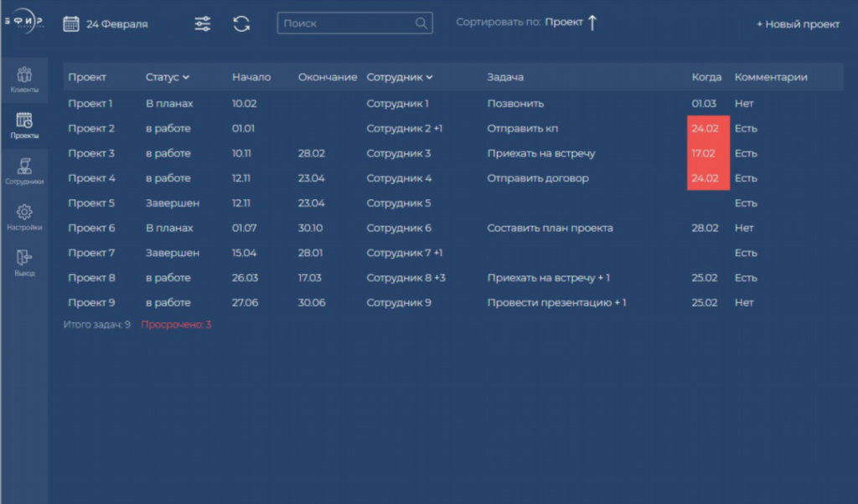Screen dimensions: 858x504
Task: Click start date 01.07 of Проект 6
Action: click(x=244, y=228)
